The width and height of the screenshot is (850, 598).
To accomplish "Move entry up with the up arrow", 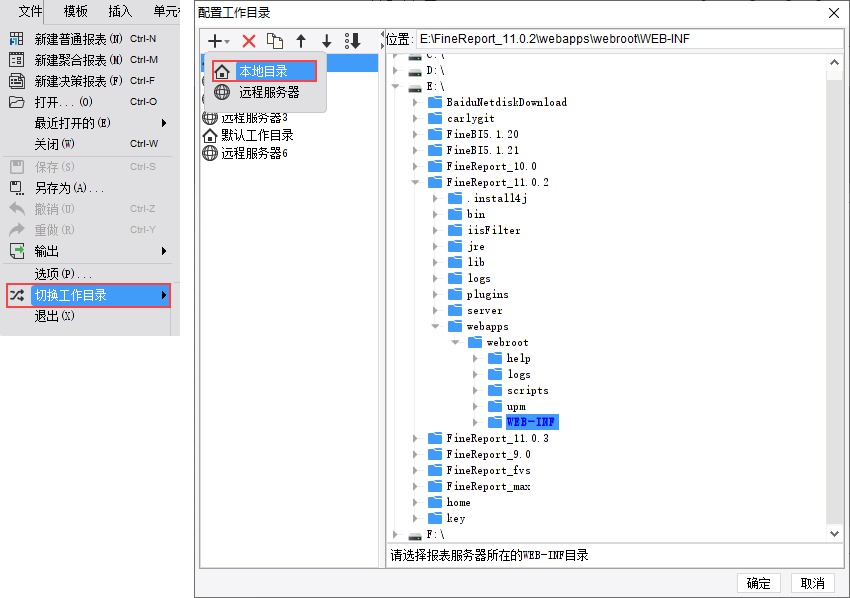I will [x=301, y=41].
